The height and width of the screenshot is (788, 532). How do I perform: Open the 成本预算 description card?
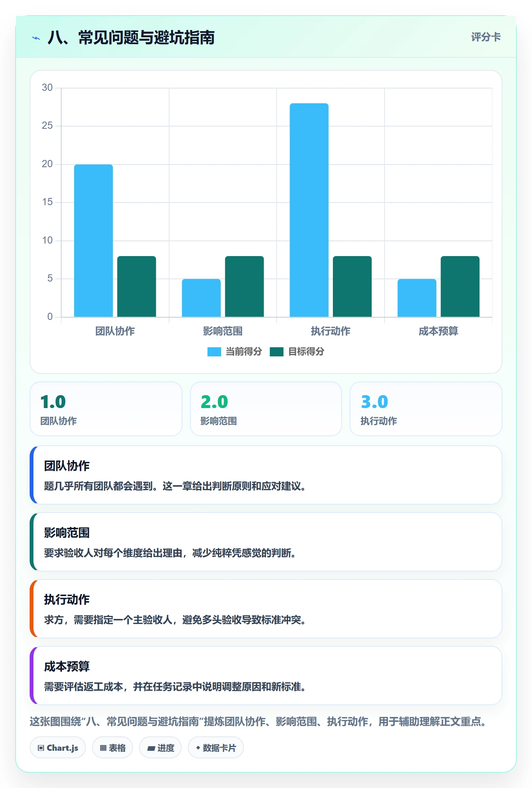point(266,676)
